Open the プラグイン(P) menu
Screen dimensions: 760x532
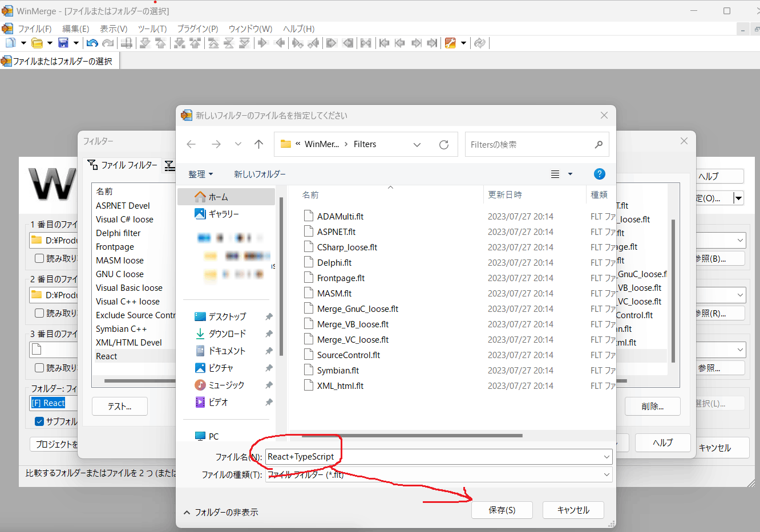pyautogui.click(x=197, y=29)
